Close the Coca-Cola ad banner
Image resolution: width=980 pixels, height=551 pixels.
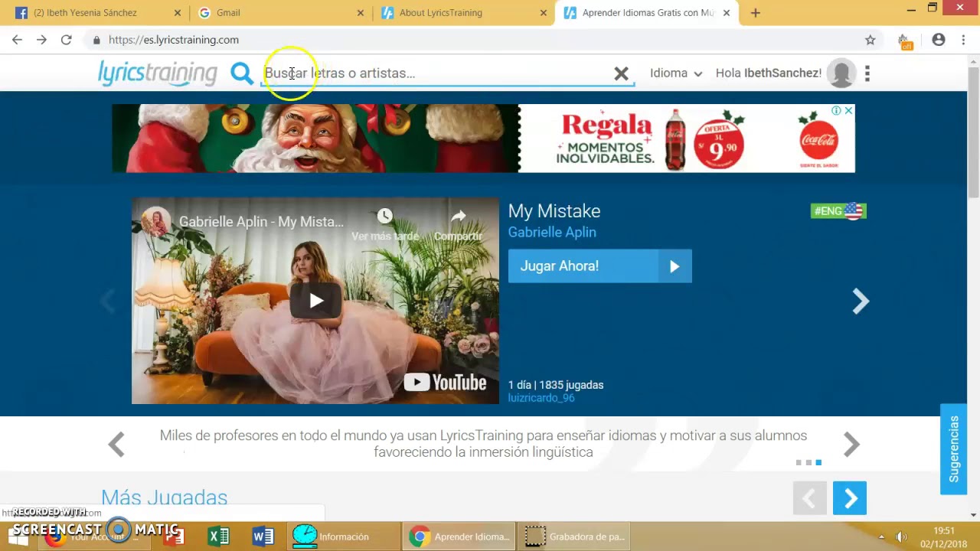(848, 111)
